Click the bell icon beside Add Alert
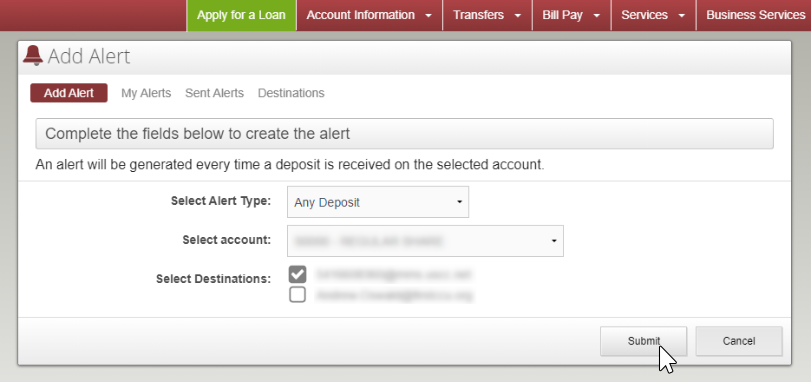The image size is (811, 382). point(33,55)
